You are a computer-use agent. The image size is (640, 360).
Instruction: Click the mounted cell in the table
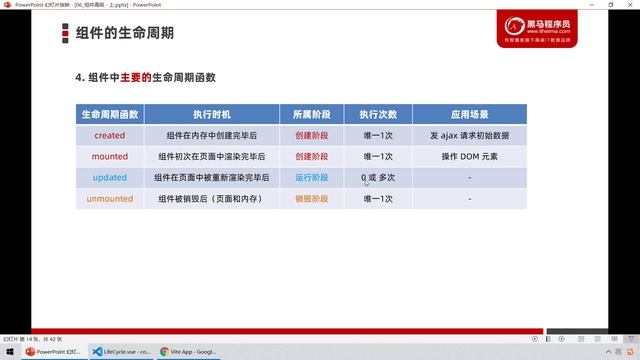click(x=110, y=156)
